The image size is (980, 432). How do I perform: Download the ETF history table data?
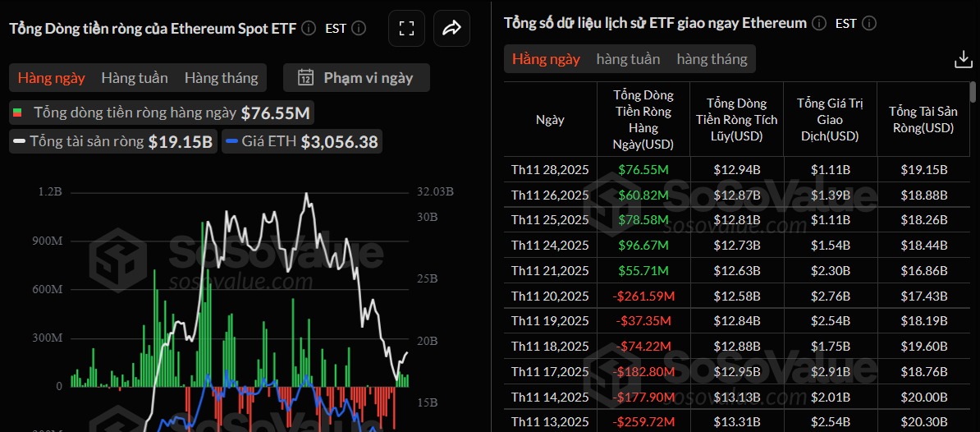pyautogui.click(x=963, y=60)
